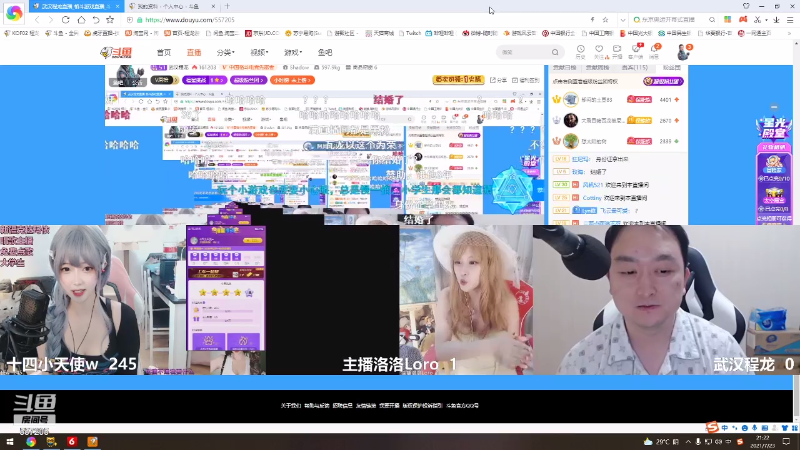This screenshot has height=450, width=800.
Task: Reload the page with the refresh icon
Action: [65, 20]
